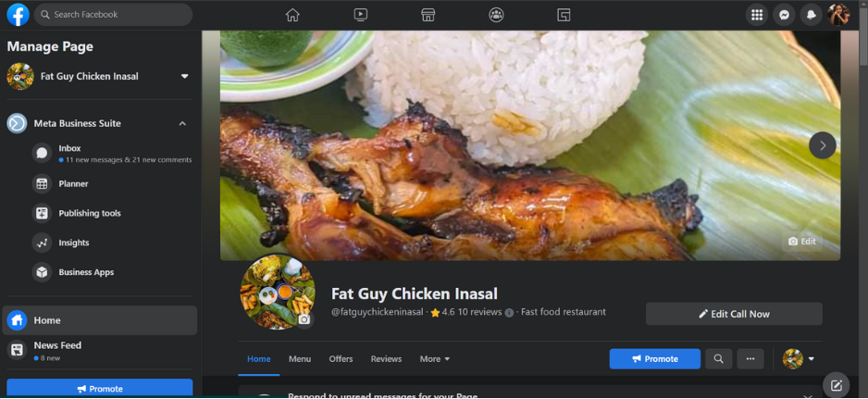Image resolution: width=868 pixels, height=399 pixels.
Task: Click the new message compose icon
Action: 837,385
